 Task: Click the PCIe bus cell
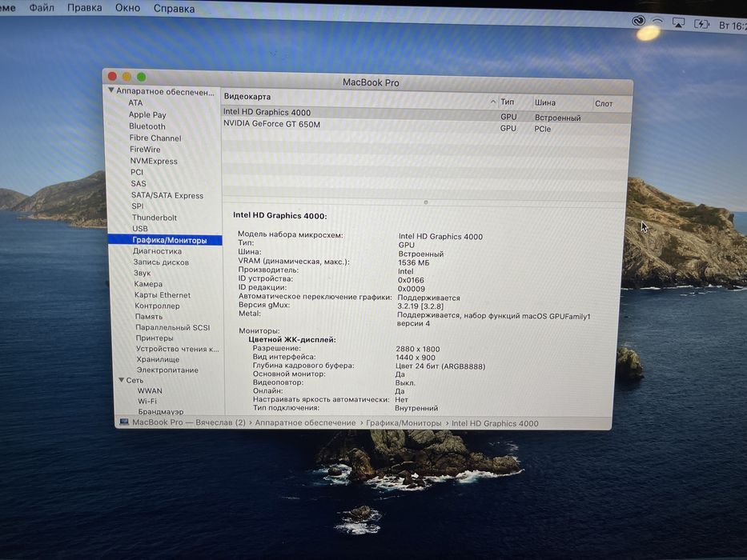click(543, 129)
